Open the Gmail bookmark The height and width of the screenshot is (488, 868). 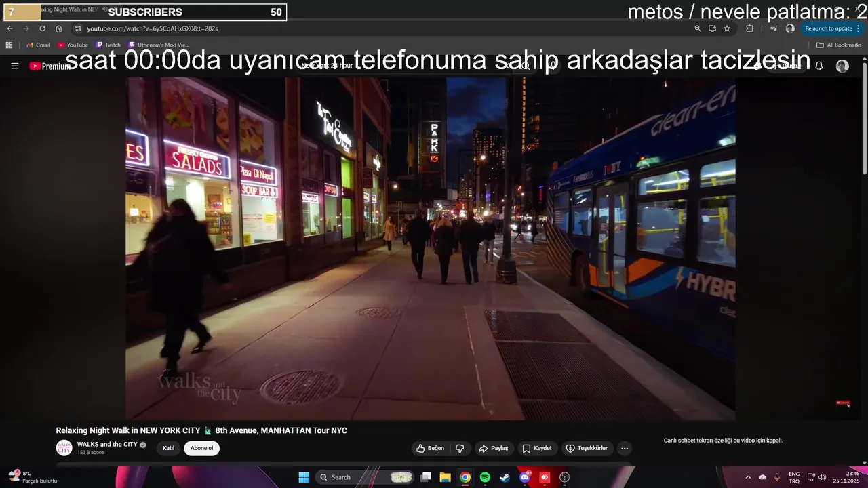click(37, 45)
